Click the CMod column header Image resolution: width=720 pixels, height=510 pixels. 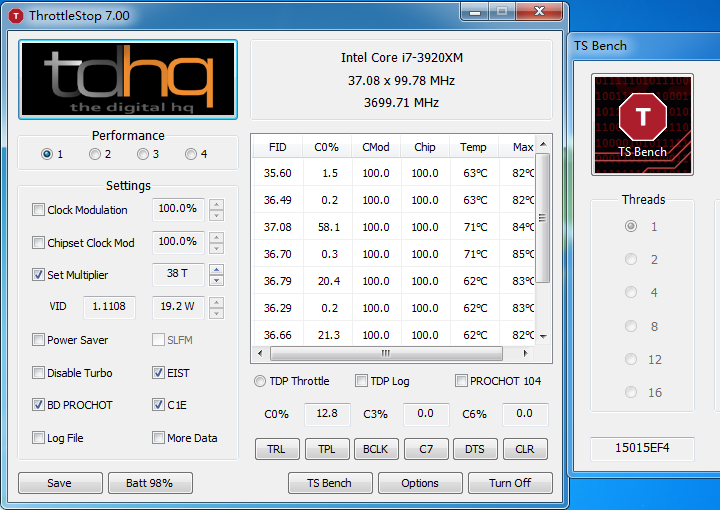(x=376, y=147)
